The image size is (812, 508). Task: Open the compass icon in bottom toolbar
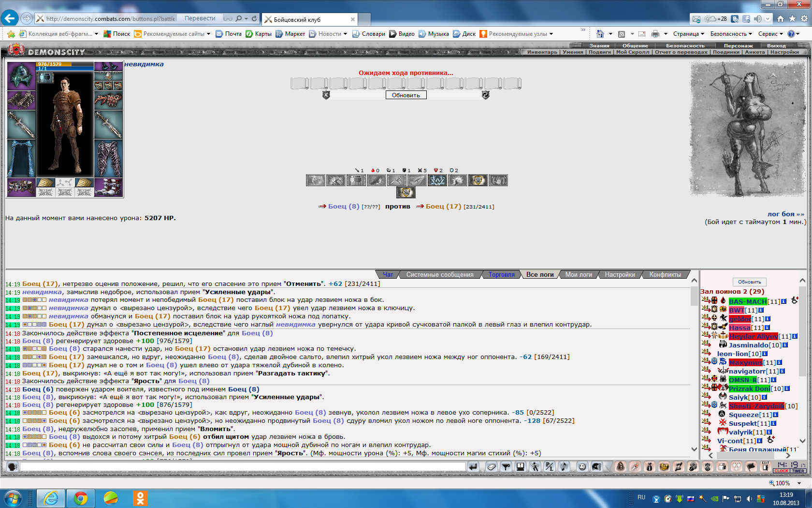(635, 467)
